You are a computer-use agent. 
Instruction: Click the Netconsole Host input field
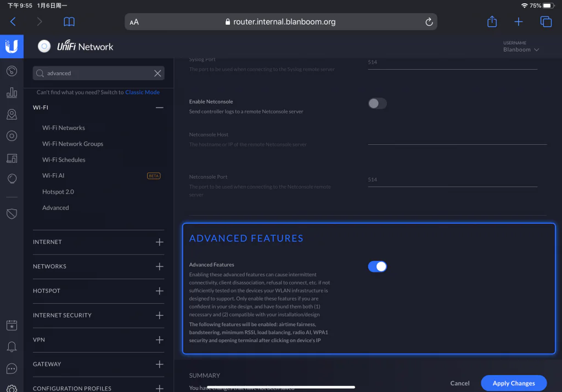pyautogui.click(x=457, y=139)
